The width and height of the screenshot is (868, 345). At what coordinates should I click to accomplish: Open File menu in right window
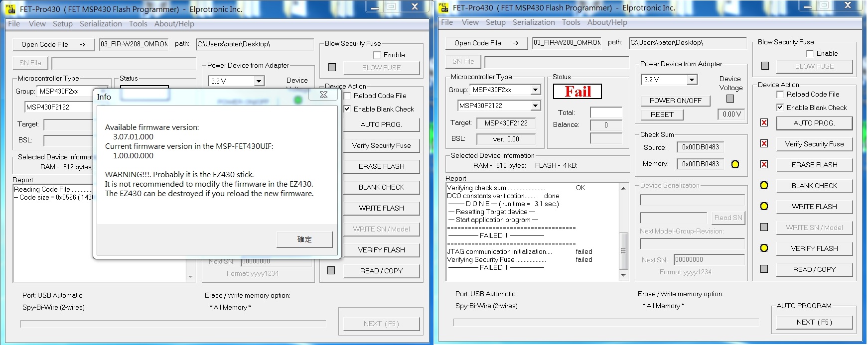[x=447, y=22]
